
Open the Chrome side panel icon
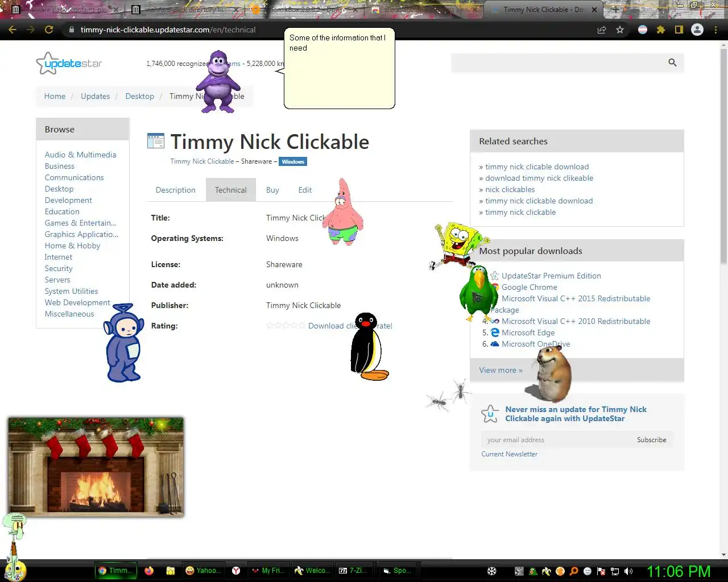click(679, 30)
